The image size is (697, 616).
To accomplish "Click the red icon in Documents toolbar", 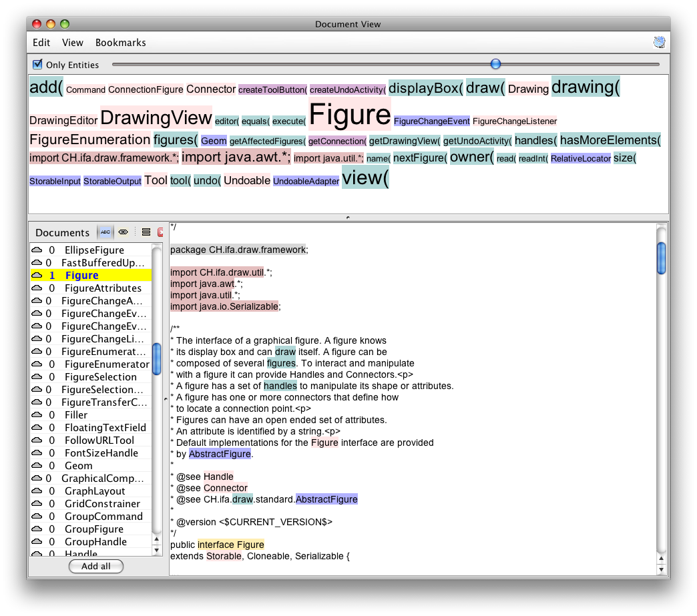I will (160, 232).
